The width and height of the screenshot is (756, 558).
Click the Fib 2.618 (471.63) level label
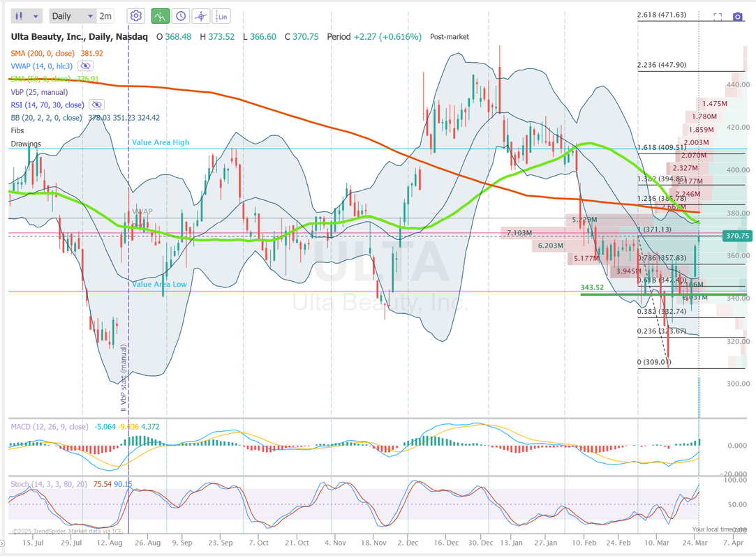(662, 15)
